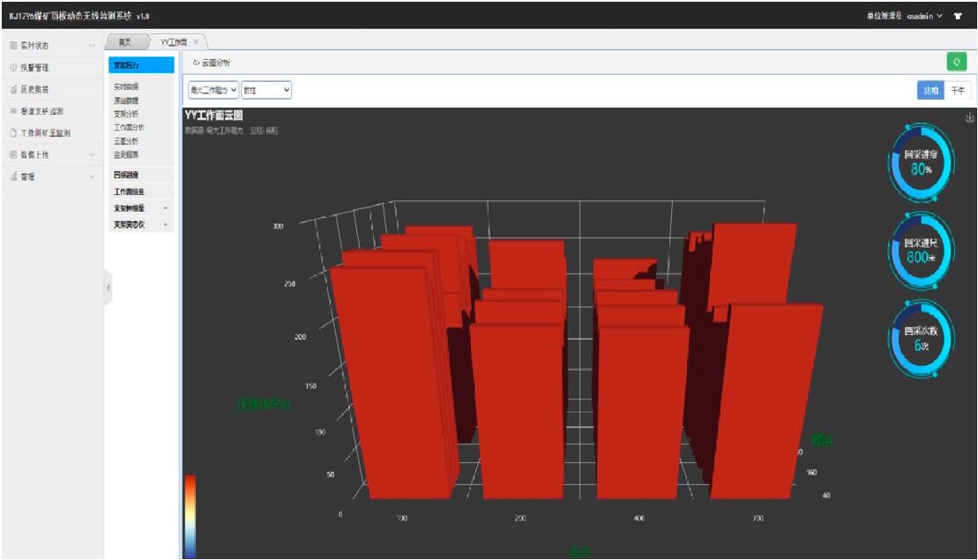
Task: Click the theme shirt icon in header
Action: point(958,16)
